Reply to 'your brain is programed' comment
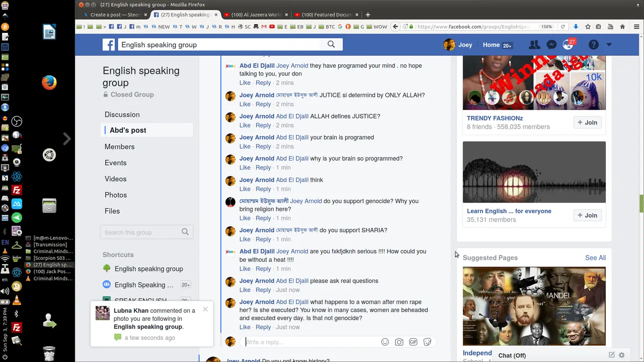Viewport: 644px width, 362px height. [263, 146]
